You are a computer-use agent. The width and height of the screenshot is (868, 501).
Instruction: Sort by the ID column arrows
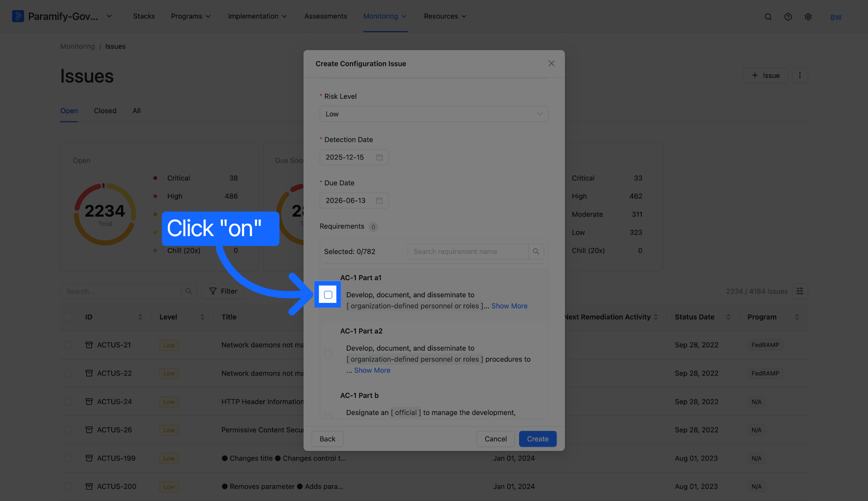coord(140,317)
